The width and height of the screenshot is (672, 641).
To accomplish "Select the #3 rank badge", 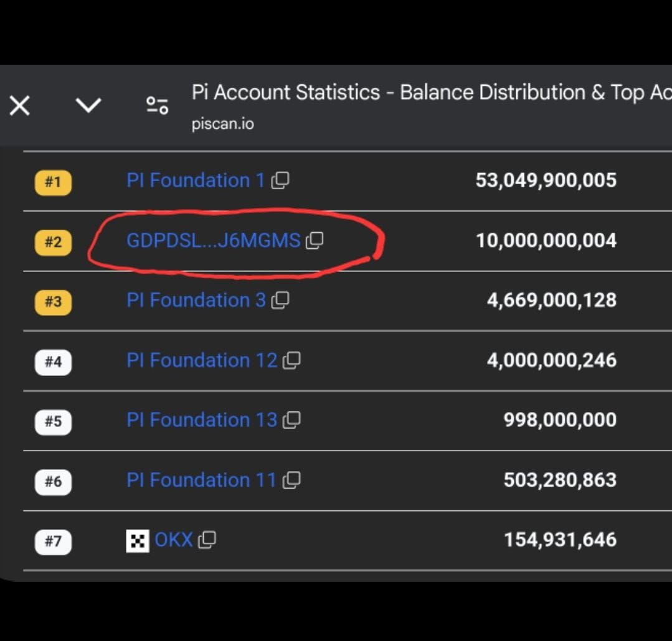I will point(53,301).
